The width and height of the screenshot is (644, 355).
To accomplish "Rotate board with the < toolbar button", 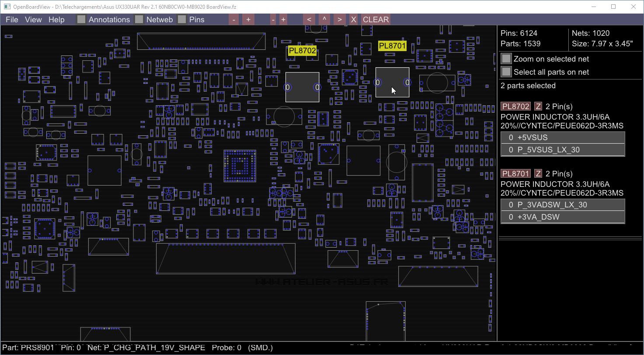I will pyautogui.click(x=309, y=20).
